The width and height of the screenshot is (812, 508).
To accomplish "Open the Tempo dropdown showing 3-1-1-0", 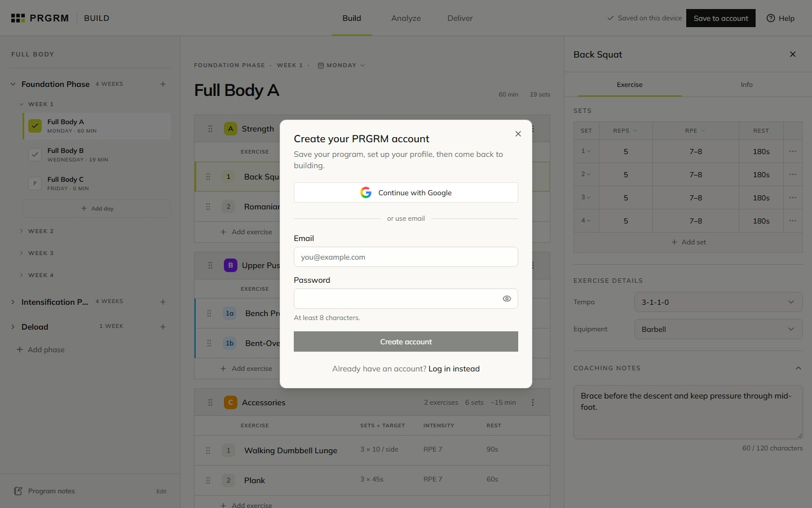I will (x=718, y=302).
